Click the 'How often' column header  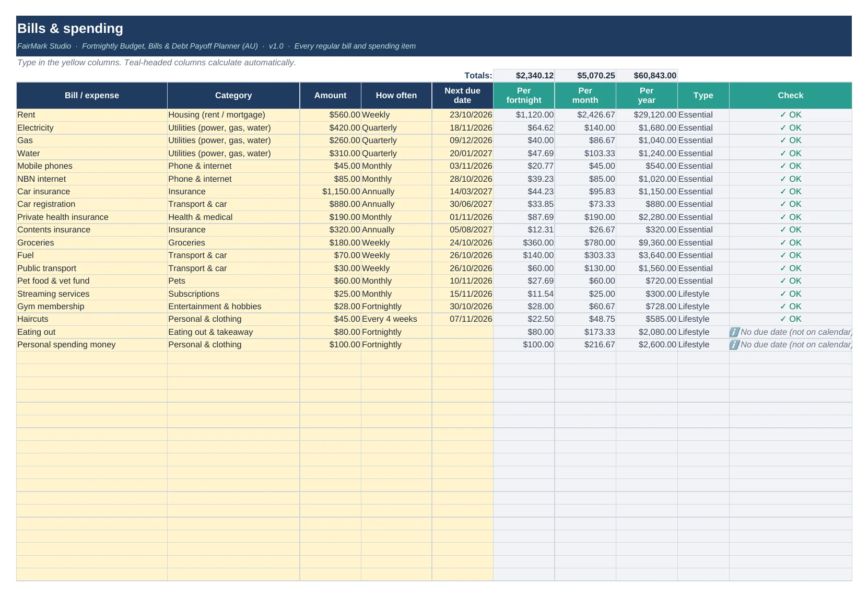396,96
